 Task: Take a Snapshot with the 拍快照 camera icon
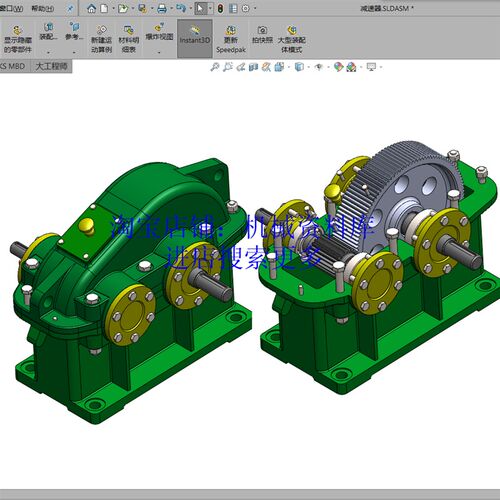point(262,35)
